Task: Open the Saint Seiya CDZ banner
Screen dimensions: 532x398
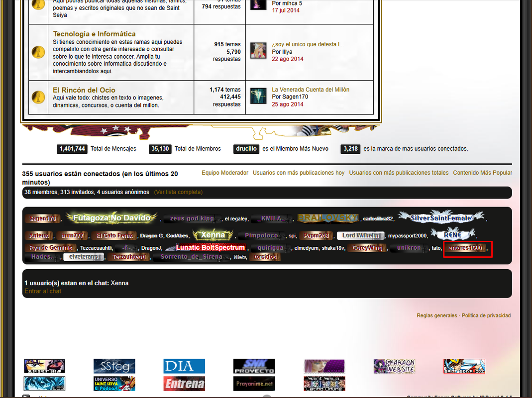Action: click(x=464, y=366)
